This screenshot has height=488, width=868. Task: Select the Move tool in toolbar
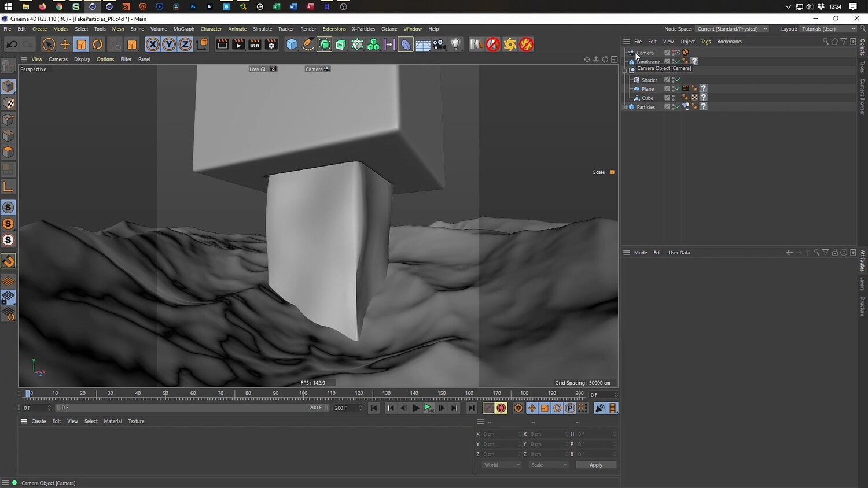click(65, 45)
